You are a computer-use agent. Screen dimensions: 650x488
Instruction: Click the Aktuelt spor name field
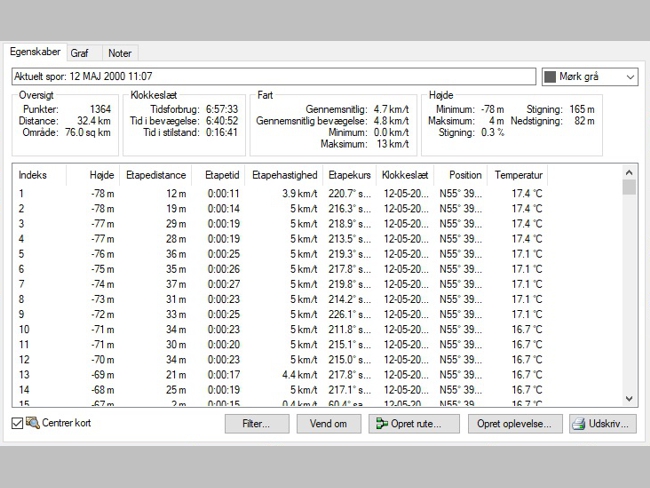point(274,77)
